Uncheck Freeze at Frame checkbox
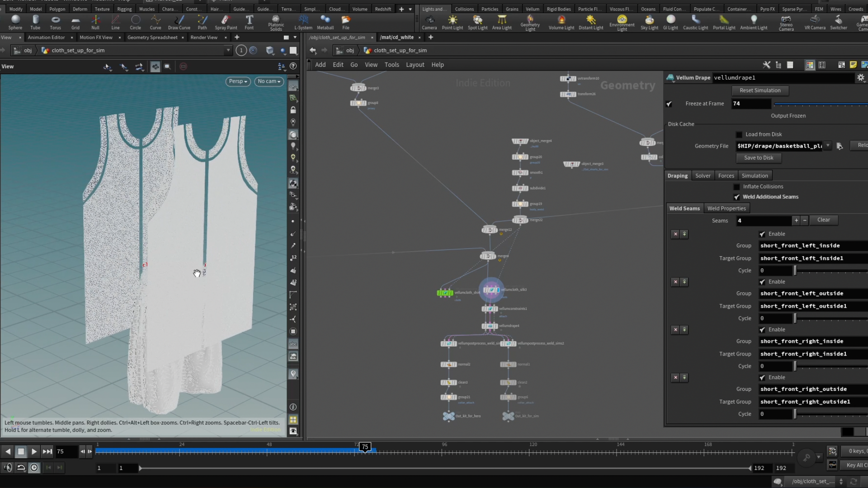This screenshot has height=488, width=868. click(x=669, y=104)
